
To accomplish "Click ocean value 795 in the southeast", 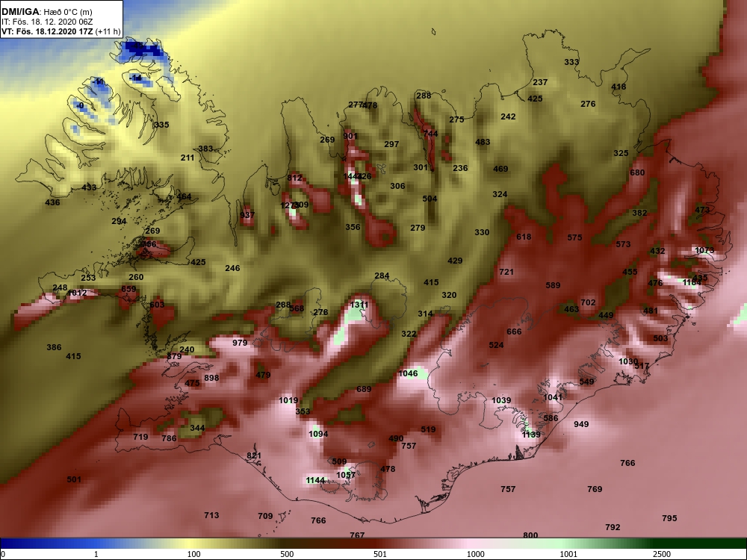I will click(x=669, y=518).
